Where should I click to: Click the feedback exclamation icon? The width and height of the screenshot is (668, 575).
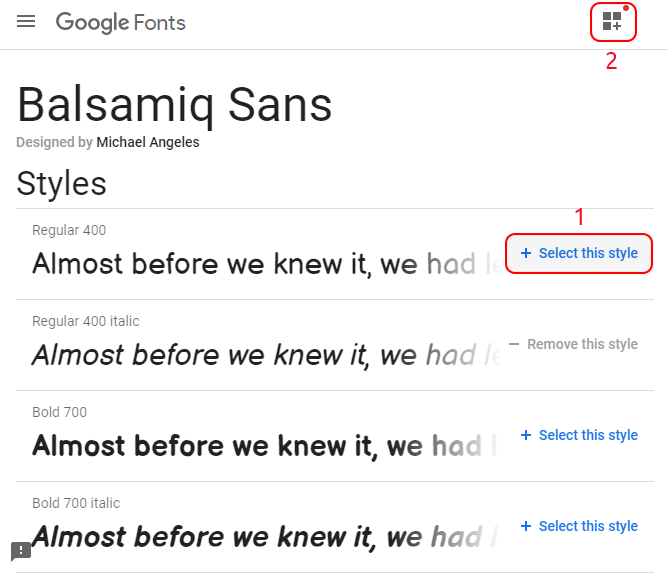(21, 552)
